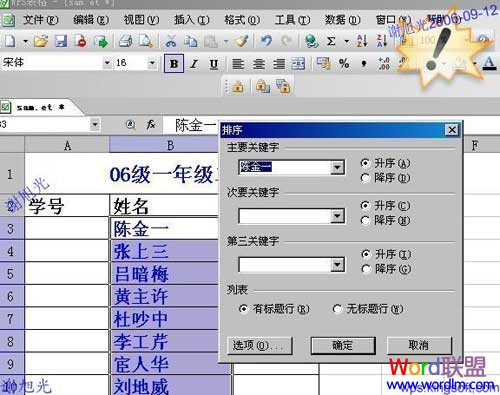This screenshot has height=395, width=500.
Task: Align text left
Action: (x=238, y=64)
